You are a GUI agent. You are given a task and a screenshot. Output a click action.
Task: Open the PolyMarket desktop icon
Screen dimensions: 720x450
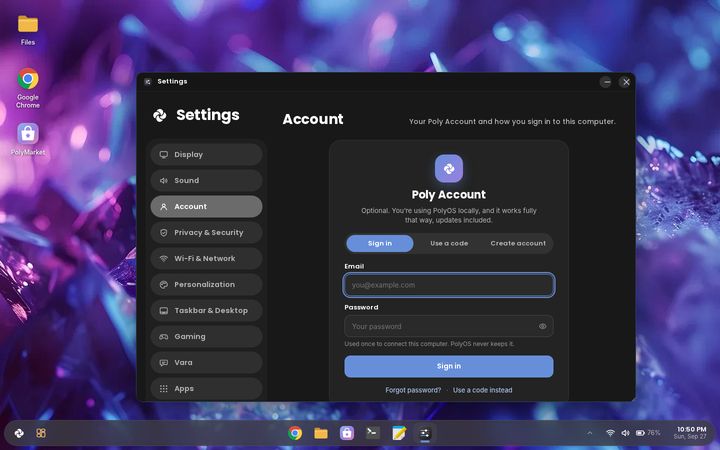pyautogui.click(x=28, y=139)
